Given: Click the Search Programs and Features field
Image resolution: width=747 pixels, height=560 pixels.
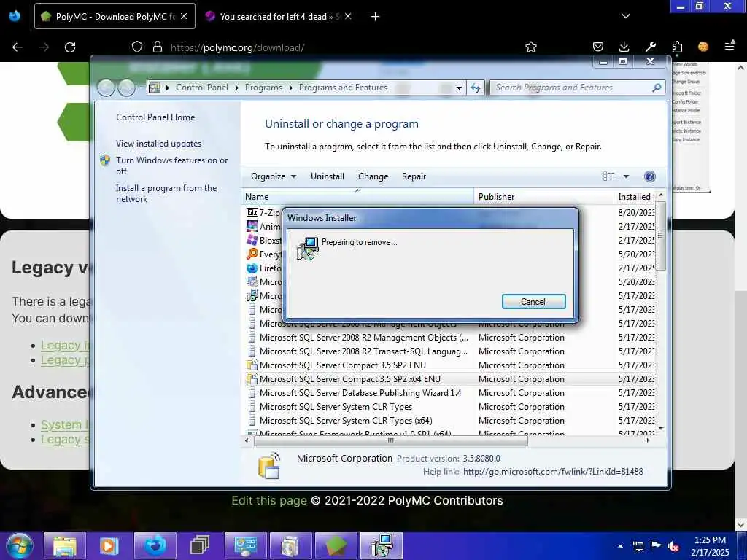Looking at the screenshot, I should (572, 87).
